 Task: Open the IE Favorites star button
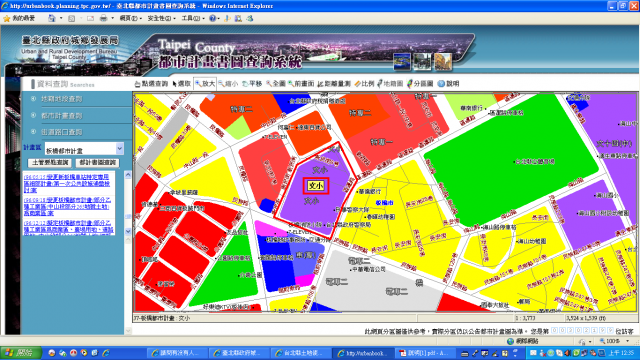coord(19,18)
